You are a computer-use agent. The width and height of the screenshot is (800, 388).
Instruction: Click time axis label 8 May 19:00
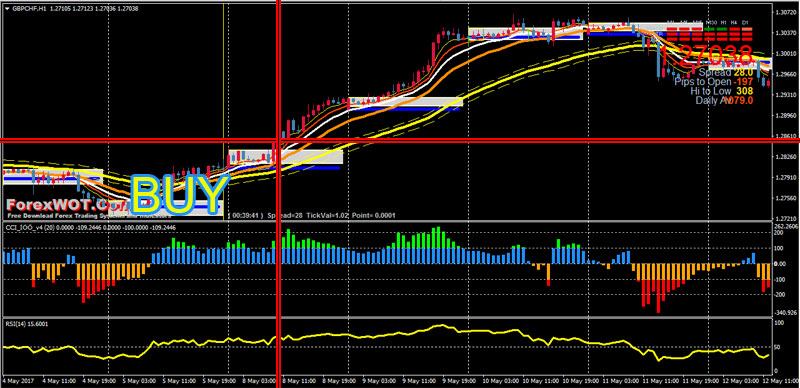[338, 381]
